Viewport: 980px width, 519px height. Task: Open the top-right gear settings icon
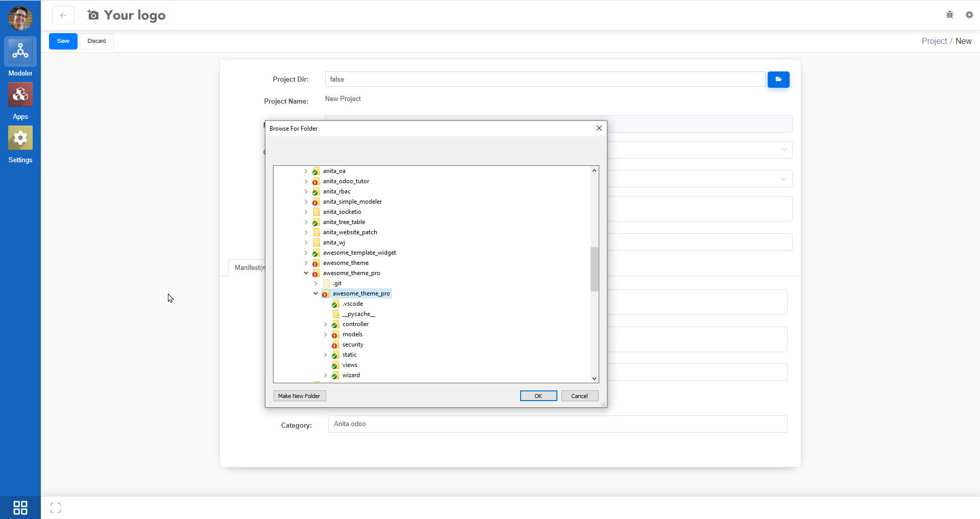(x=969, y=15)
